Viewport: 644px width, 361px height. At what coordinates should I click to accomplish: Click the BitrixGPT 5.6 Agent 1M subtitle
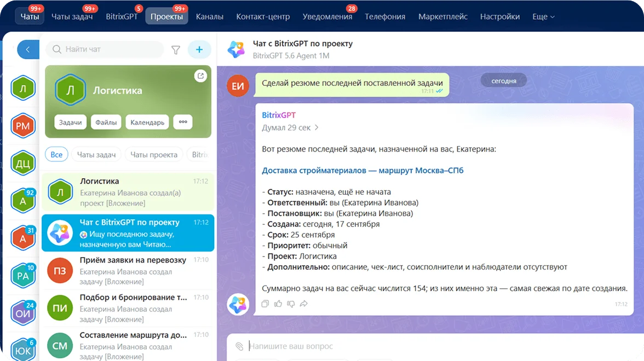tap(291, 56)
